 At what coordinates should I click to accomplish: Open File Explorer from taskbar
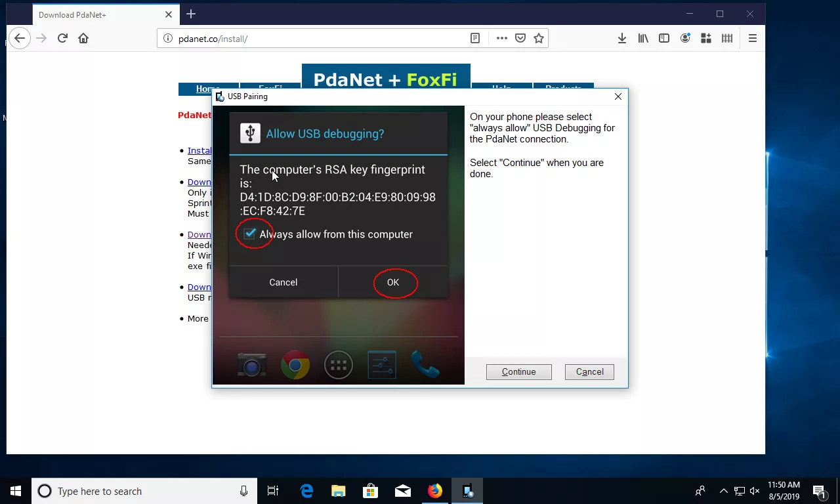(x=339, y=491)
